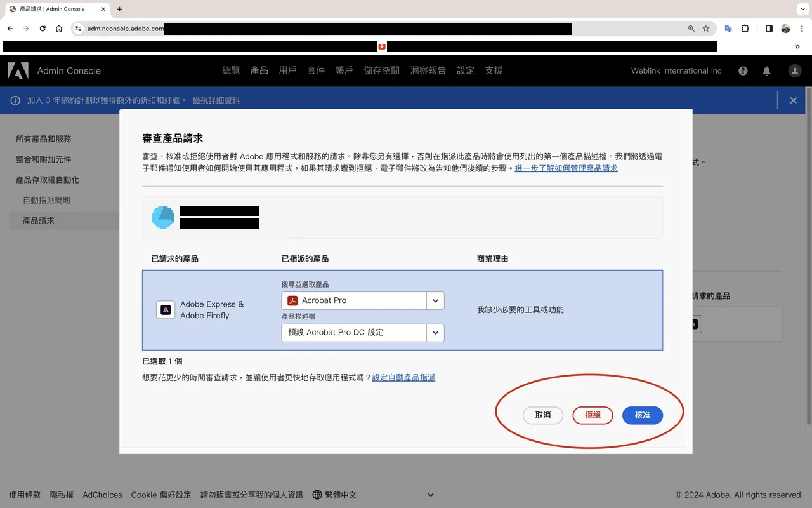
Task: Open 進一步了解如何管理產品請求 link
Action: (566, 168)
